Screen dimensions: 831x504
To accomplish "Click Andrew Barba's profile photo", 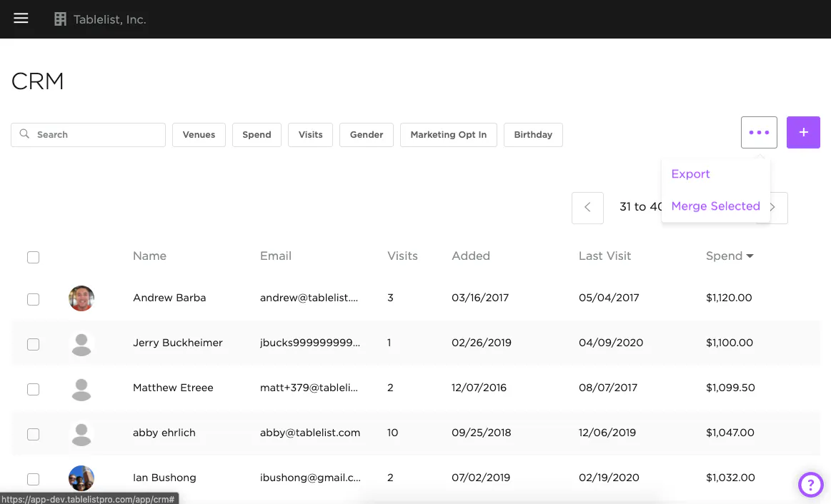I will coord(81,298).
